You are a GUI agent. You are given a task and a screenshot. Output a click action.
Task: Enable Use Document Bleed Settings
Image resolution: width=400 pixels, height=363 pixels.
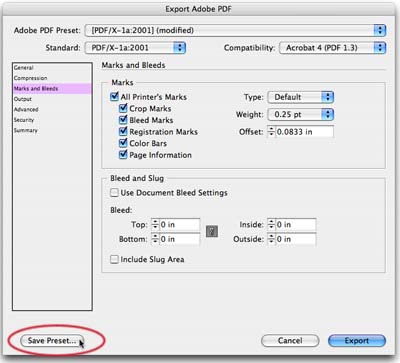click(x=114, y=193)
